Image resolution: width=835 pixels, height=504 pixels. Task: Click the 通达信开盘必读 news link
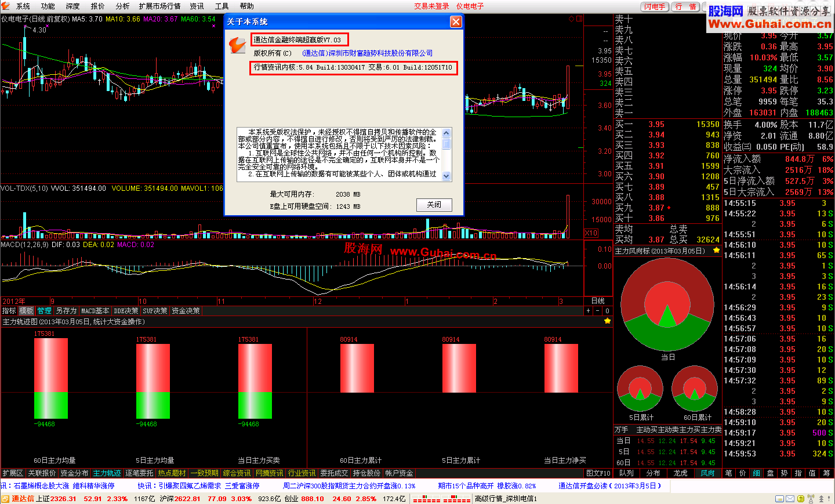(x=609, y=486)
